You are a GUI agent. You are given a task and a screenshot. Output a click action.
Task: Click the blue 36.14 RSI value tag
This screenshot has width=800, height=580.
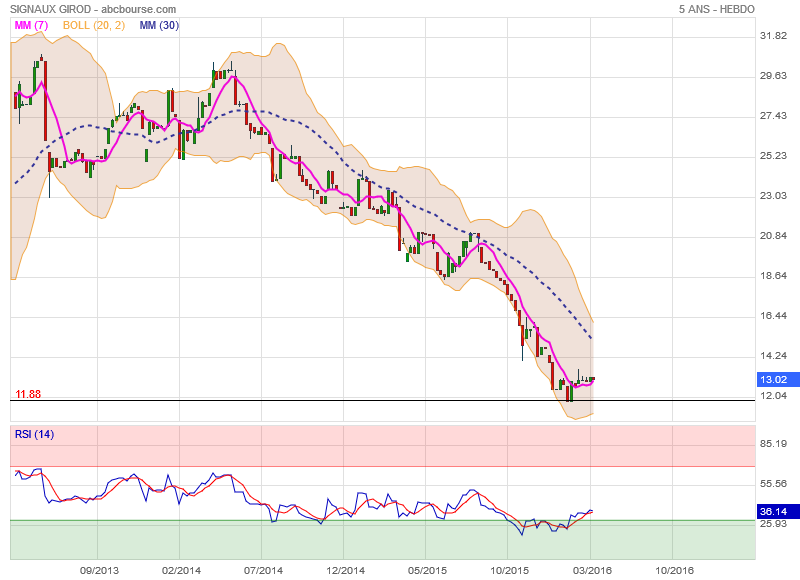coord(778,511)
